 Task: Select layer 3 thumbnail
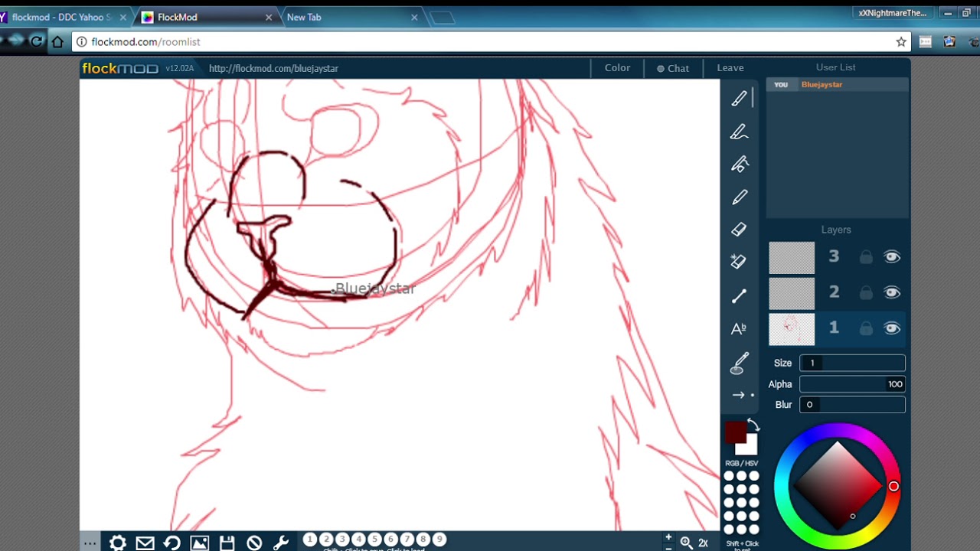[x=792, y=258]
